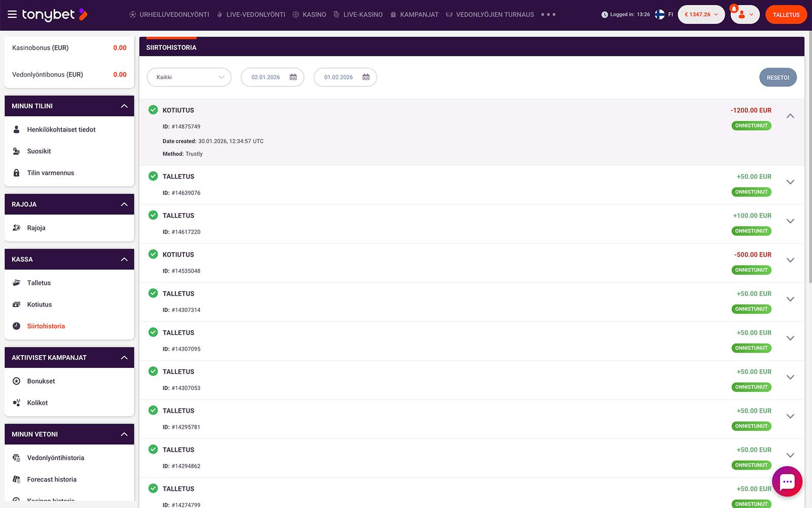Expand deposit #14639076 details
This screenshot has width=812, height=508.
point(790,182)
